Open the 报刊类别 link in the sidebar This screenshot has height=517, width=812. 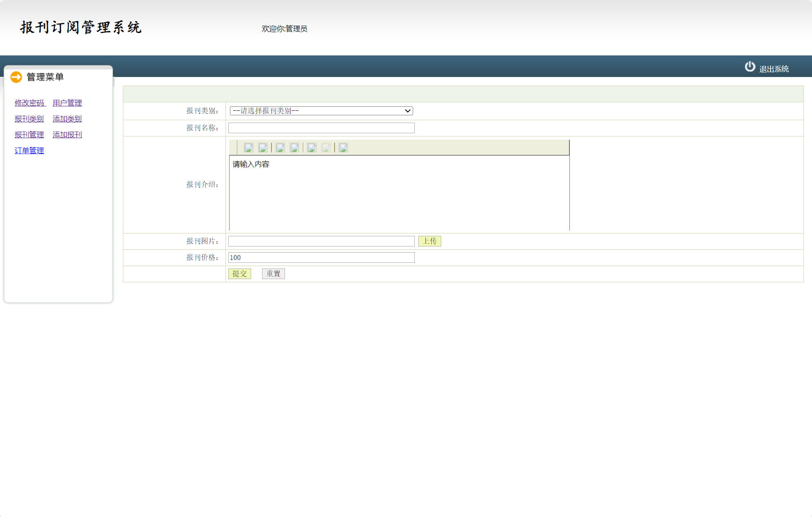pos(29,119)
